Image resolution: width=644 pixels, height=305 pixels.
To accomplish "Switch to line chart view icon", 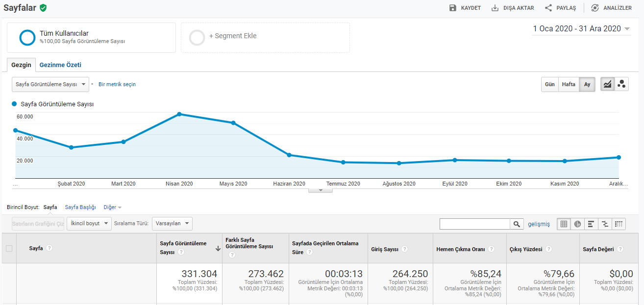I will point(607,84).
